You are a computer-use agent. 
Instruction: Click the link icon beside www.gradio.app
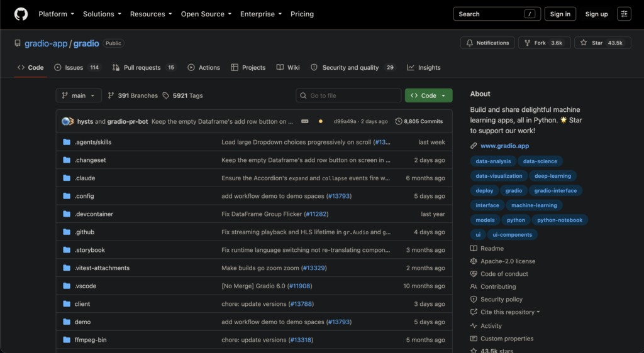pos(474,146)
